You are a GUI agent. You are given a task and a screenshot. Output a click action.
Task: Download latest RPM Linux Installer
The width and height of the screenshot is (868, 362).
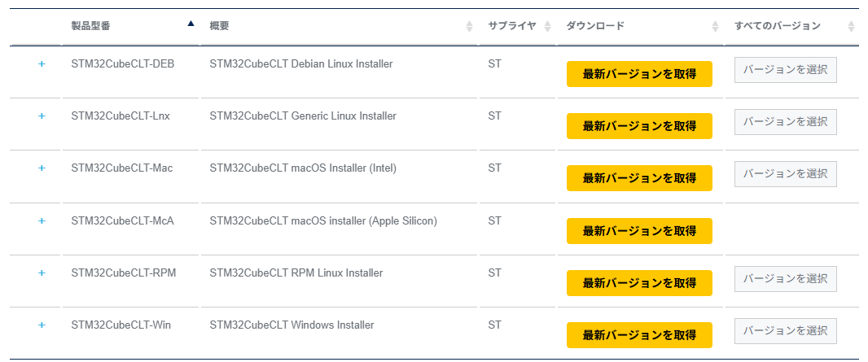pos(639,283)
